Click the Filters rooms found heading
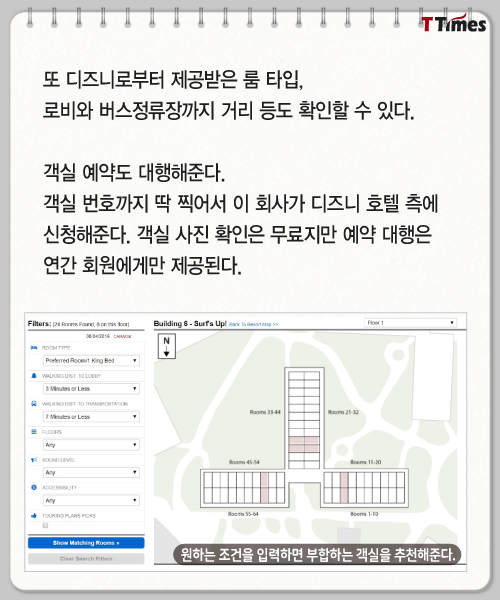Screen dimensions: 500x600 pyautogui.click(x=78, y=324)
